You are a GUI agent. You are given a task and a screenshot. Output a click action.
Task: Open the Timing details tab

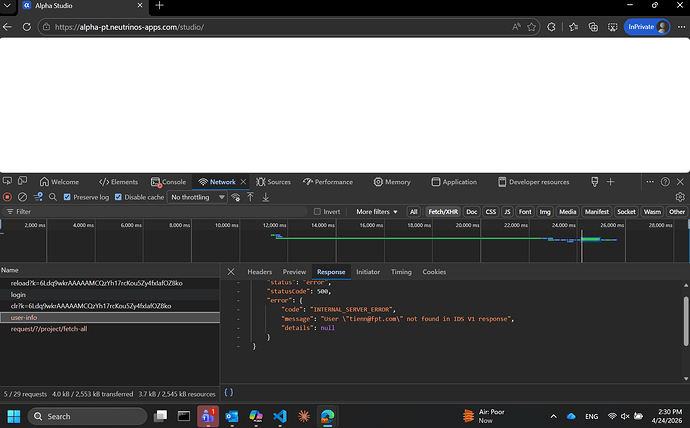pyautogui.click(x=401, y=272)
